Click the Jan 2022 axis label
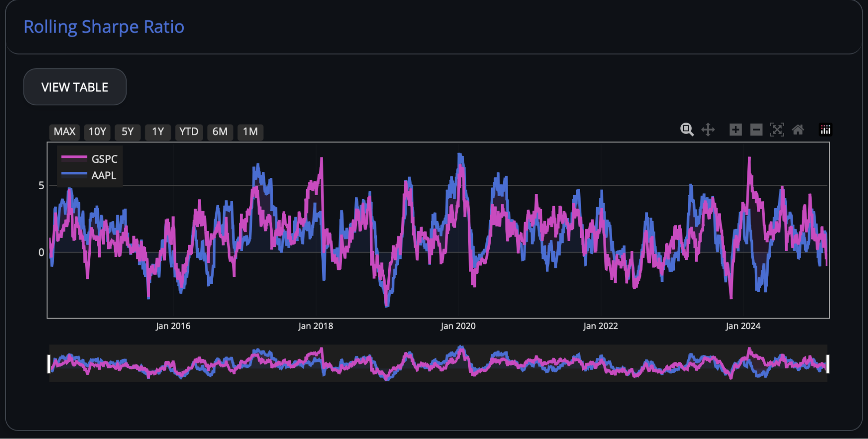Screen dimensions: 868x439 (x=601, y=326)
